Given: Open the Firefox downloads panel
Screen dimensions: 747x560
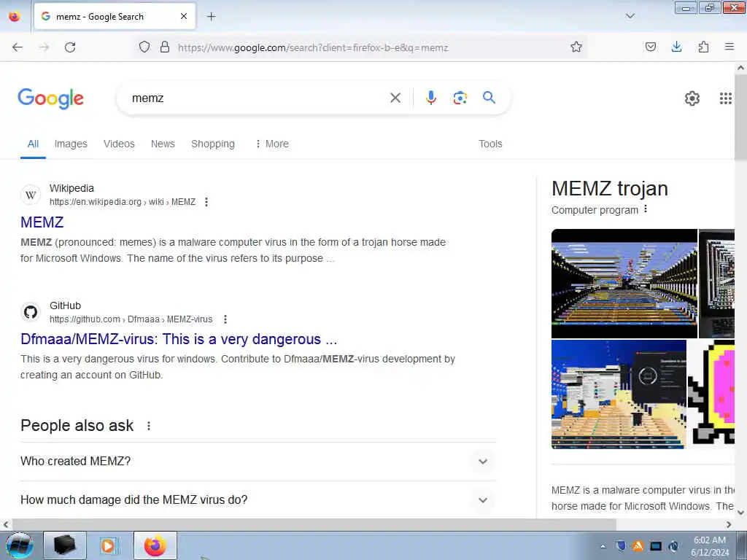Looking at the screenshot, I should (676, 47).
